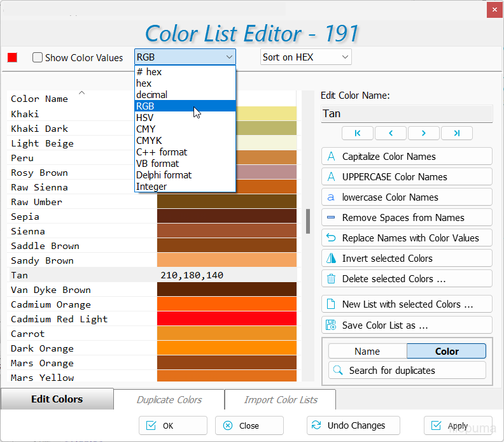This screenshot has width=504, height=442.
Task: Open the Sort on HEX dropdown
Action: [x=305, y=57]
